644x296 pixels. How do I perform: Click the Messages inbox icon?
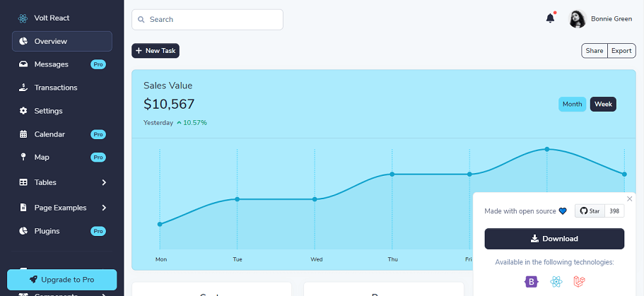23,64
